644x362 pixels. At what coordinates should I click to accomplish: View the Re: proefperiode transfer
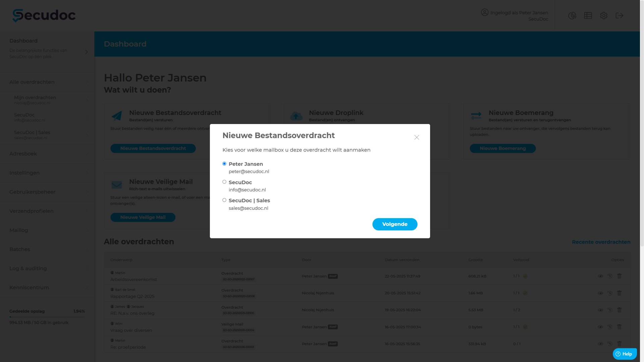[x=600, y=344]
